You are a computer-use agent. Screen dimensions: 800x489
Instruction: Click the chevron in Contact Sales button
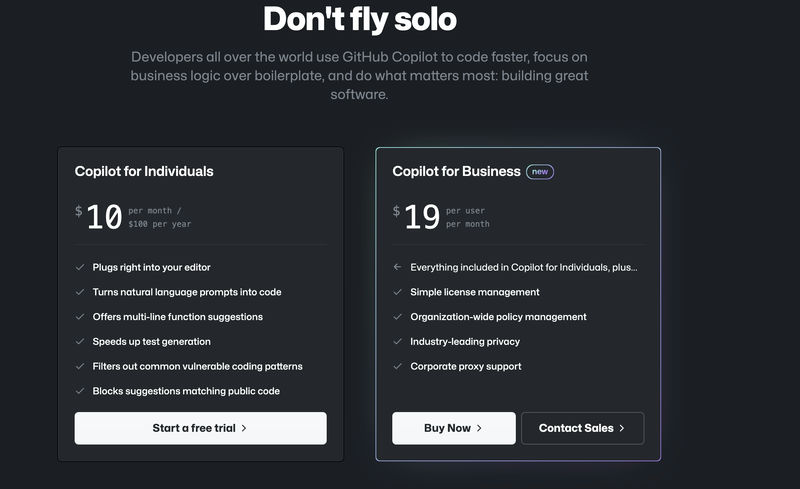(x=621, y=428)
